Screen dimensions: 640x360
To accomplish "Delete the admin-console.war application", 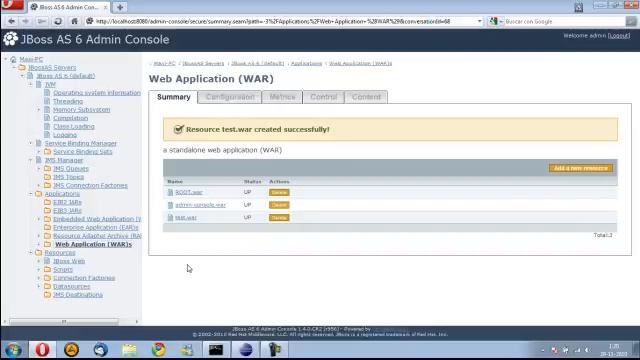I will point(279,205).
